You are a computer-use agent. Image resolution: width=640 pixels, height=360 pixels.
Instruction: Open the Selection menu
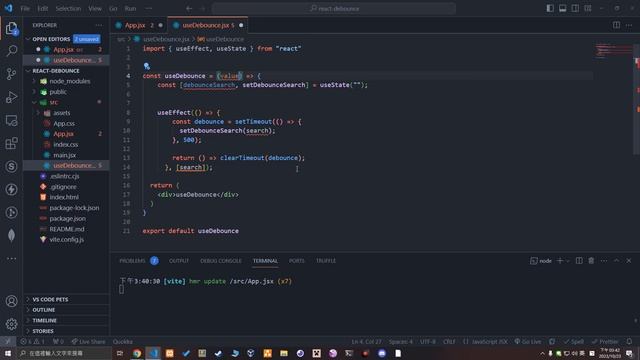pyautogui.click(x=68, y=8)
